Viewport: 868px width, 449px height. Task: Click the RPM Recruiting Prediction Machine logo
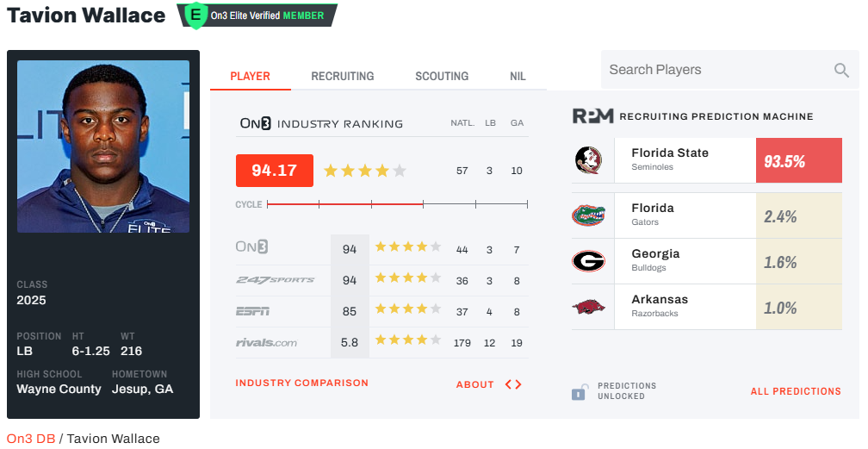pyautogui.click(x=592, y=116)
